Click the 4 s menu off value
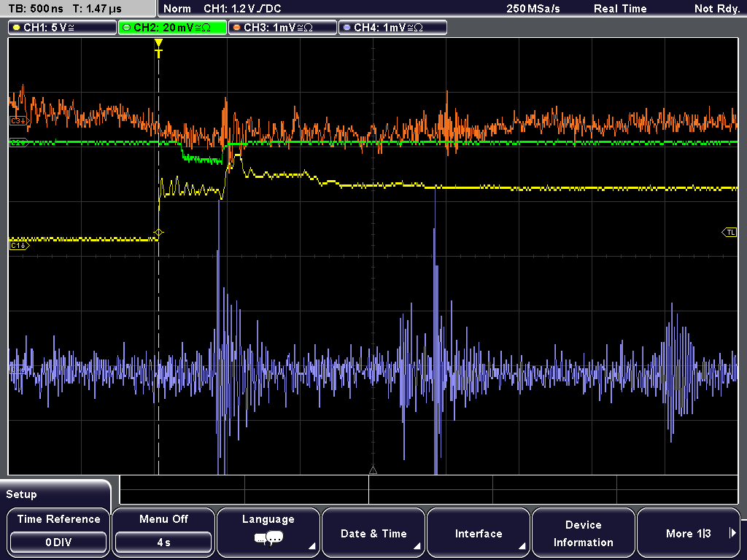The image size is (747, 560). pos(163,542)
